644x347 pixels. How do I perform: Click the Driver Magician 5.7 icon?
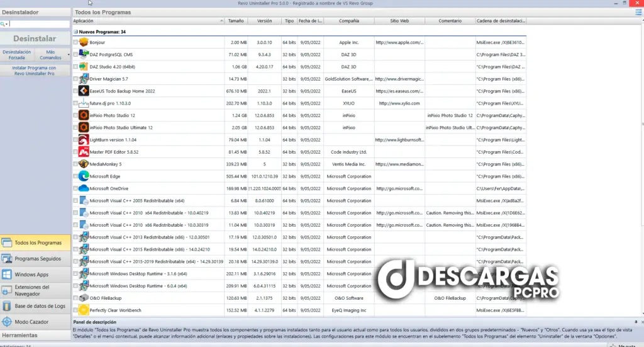click(x=84, y=79)
